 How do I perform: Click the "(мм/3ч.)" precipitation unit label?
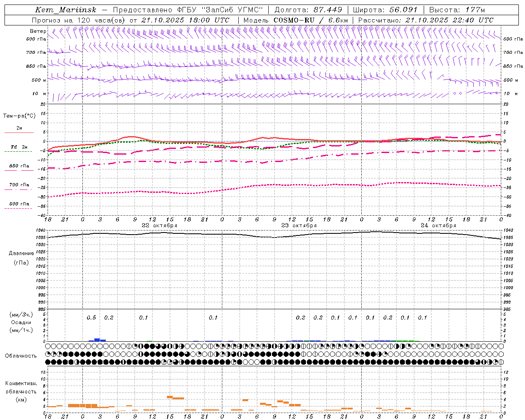21,315
